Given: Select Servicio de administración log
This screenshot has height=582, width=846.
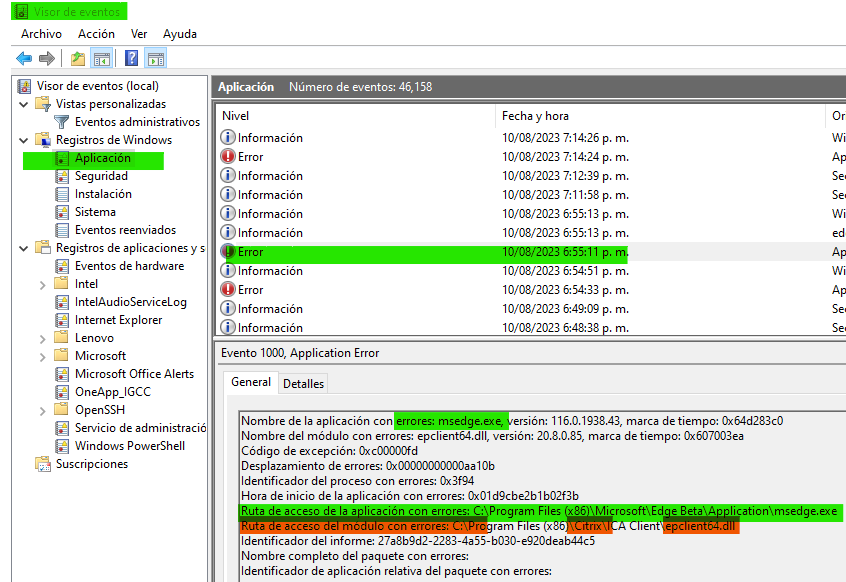Looking at the screenshot, I should (x=140, y=428).
